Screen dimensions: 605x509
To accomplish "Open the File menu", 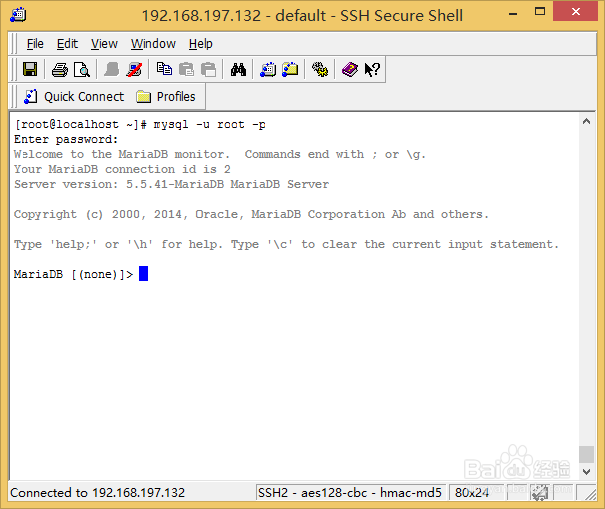I will (x=35, y=44).
